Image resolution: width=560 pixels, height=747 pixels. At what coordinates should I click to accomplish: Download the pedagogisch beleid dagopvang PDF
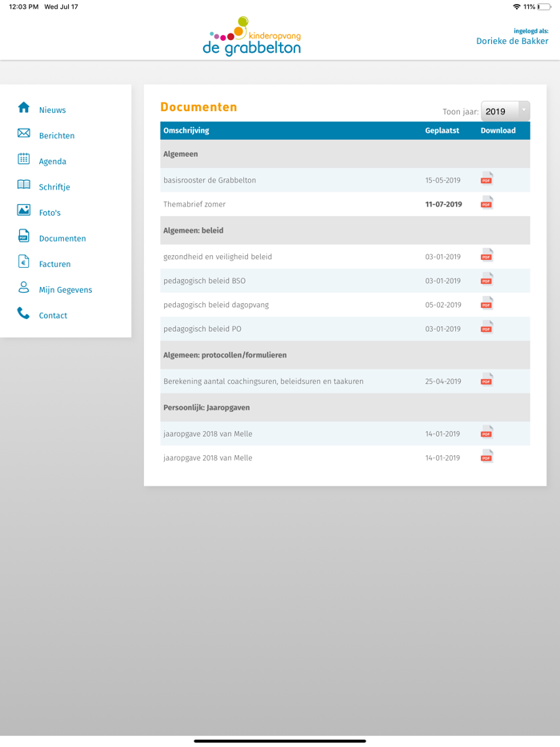[x=486, y=303]
